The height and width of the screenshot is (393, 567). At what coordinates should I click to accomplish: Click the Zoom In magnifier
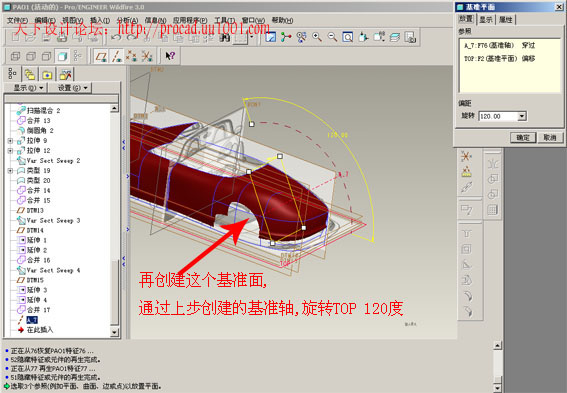(317, 37)
